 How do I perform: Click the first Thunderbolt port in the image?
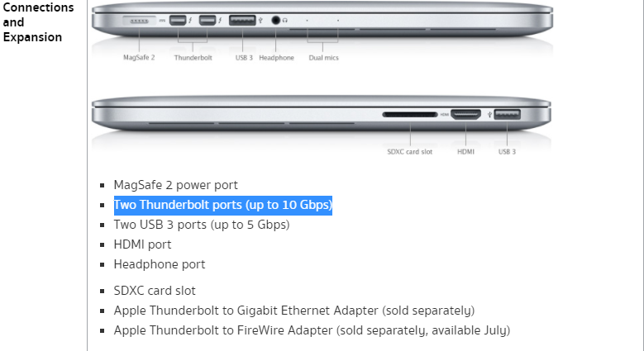coord(178,20)
